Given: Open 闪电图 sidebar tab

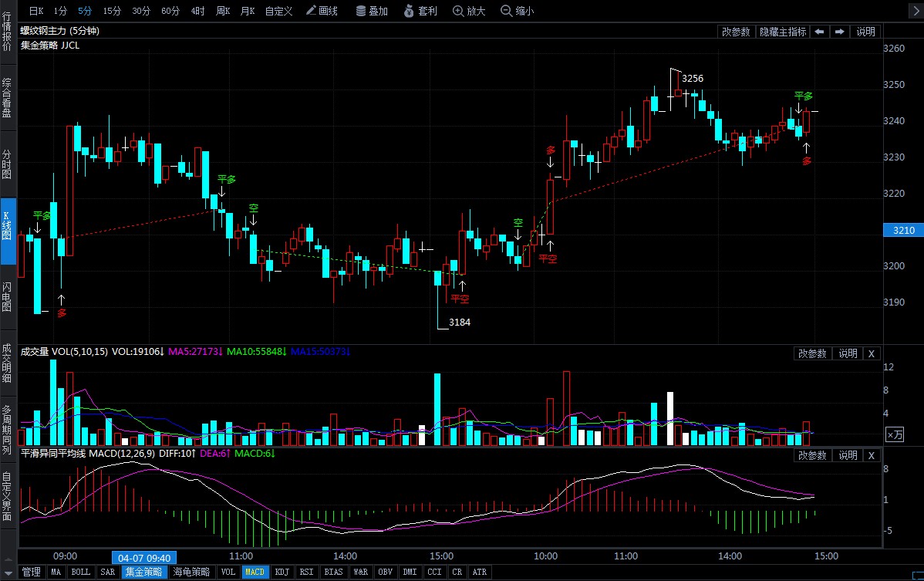Looking at the screenshot, I should click(7, 296).
